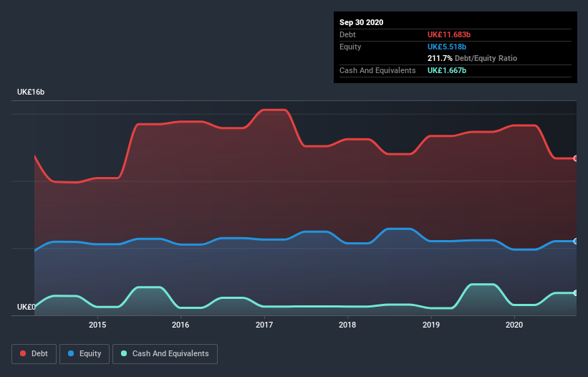588x377 pixels.
Task: Click the red Debt endpoint marker
Action: tap(576, 158)
